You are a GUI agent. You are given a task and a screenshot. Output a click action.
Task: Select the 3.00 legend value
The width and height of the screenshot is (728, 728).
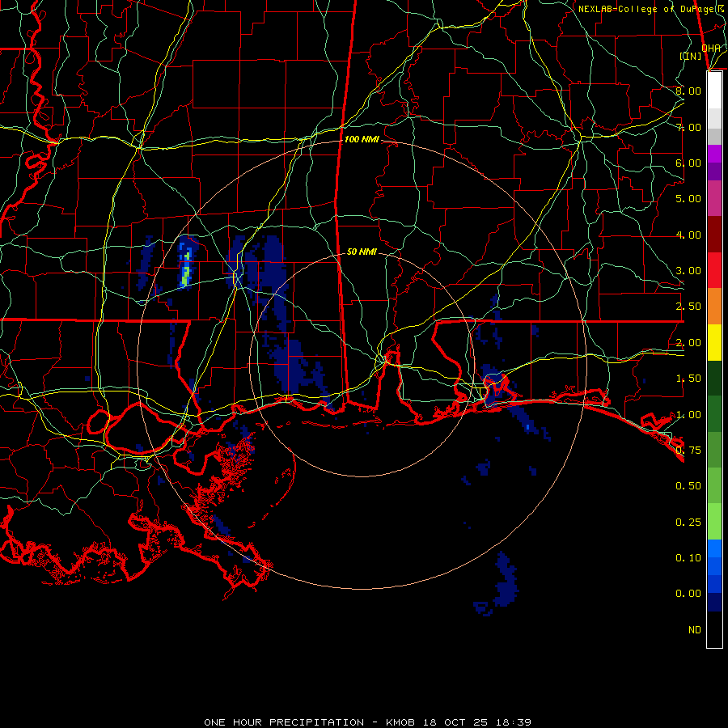688,271
